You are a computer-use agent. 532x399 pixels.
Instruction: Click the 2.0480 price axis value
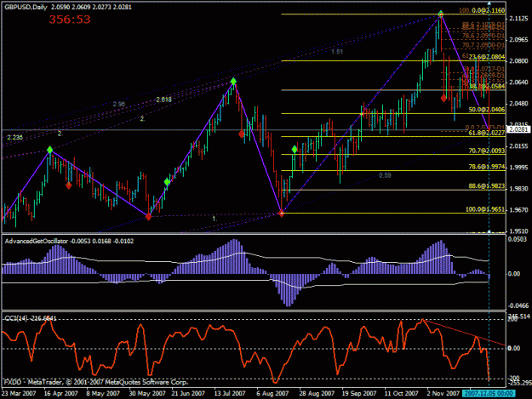click(518, 104)
